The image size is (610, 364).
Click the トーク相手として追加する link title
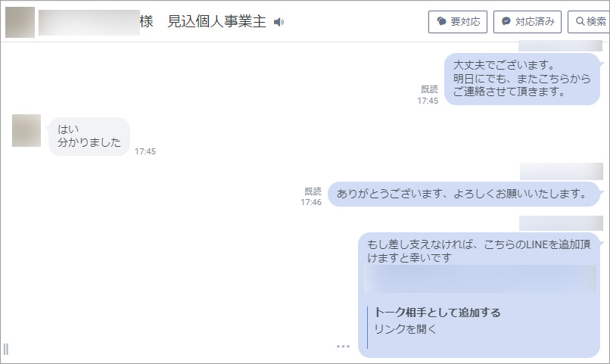pyautogui.click(x=437, y=313)
